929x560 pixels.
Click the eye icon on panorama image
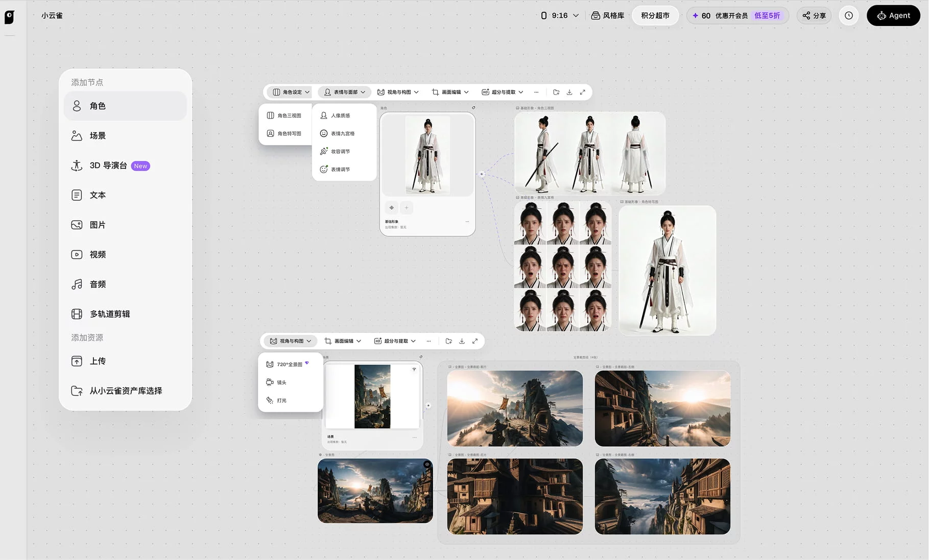click(x=427, y=464)
